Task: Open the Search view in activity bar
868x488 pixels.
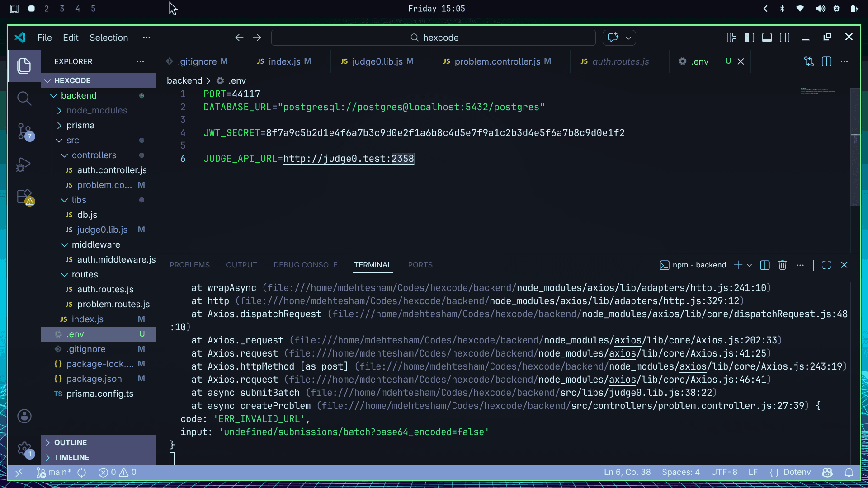Action: (24, 99)
